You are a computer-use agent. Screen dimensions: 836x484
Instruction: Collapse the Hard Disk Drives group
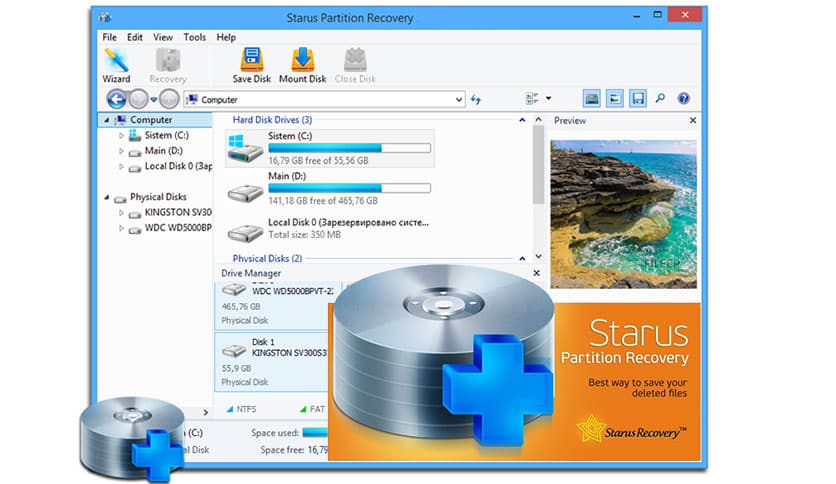point(522,120)
